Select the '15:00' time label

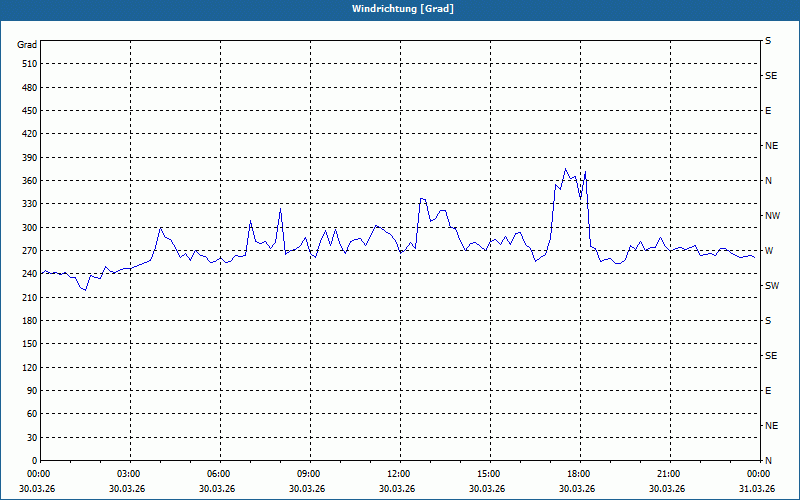pos(489,474)
